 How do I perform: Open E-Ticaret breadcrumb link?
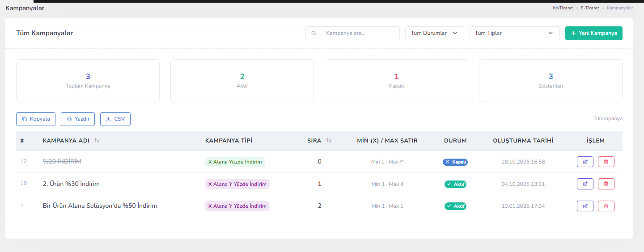[590, 8]
